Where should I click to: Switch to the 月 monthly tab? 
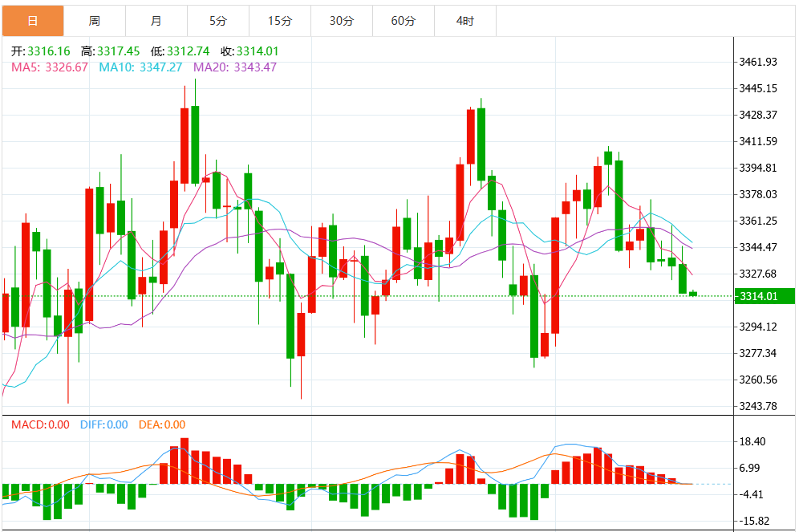pos(156,21)
